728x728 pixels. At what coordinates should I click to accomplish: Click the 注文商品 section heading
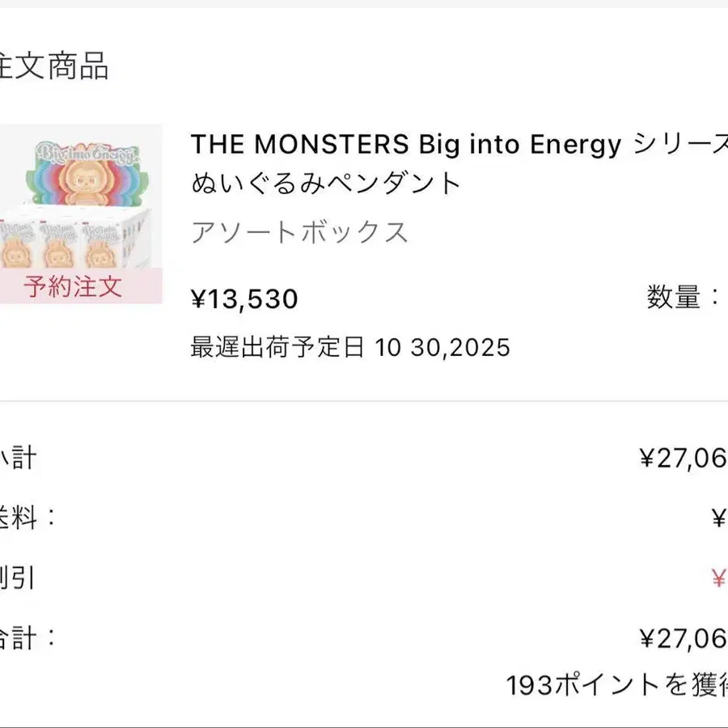53,67
